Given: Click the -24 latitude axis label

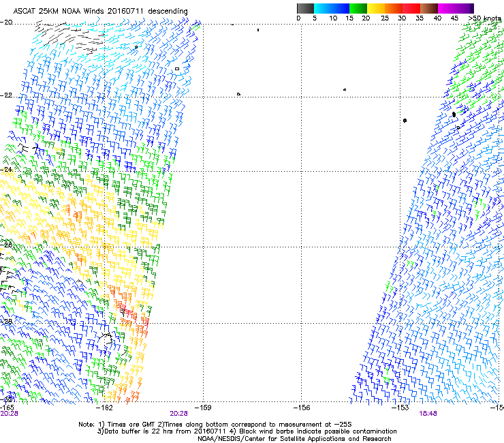Looking at the screenshot, I should [6, 169].
